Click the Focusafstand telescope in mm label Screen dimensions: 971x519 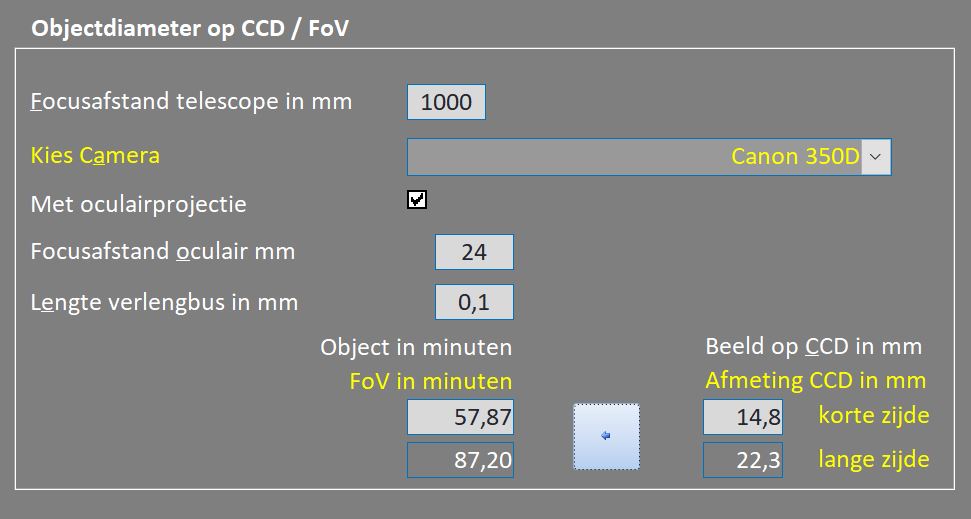(191, 102)
